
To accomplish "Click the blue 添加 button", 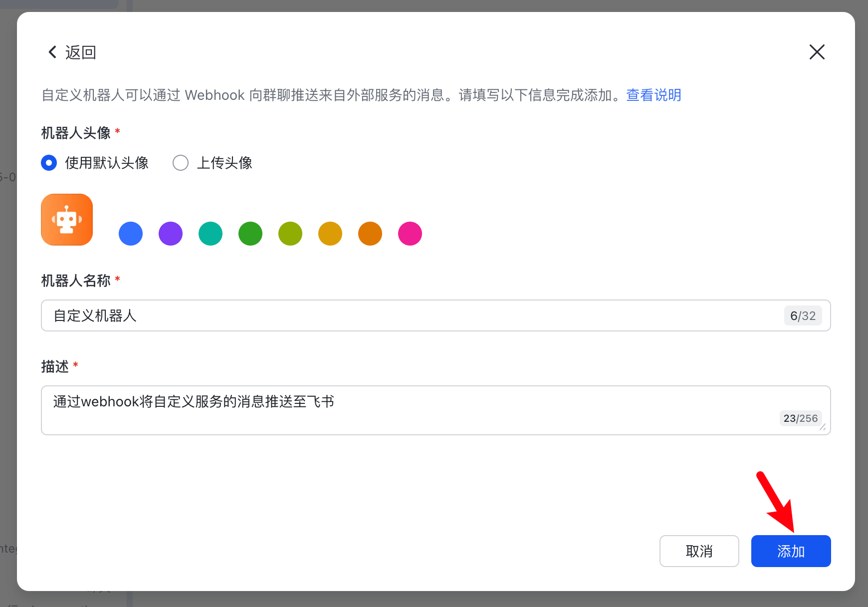I will coord(791,551).
